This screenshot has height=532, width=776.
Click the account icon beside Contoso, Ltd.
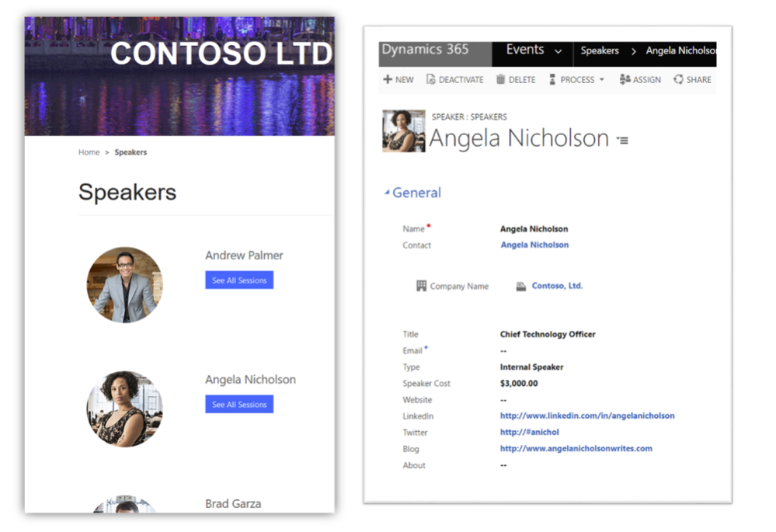[x=520, y=286]
